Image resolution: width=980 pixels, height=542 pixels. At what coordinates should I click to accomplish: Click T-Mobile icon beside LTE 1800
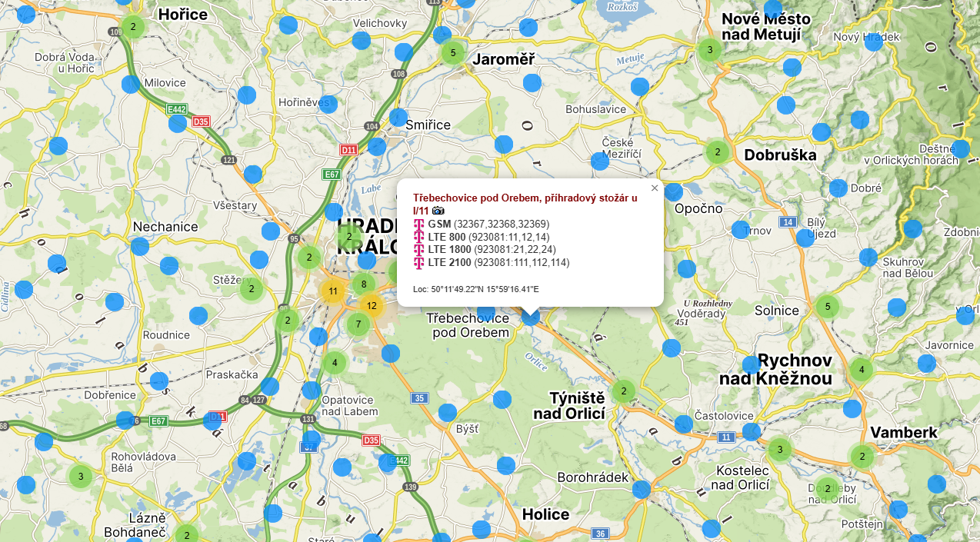[419, 250]
